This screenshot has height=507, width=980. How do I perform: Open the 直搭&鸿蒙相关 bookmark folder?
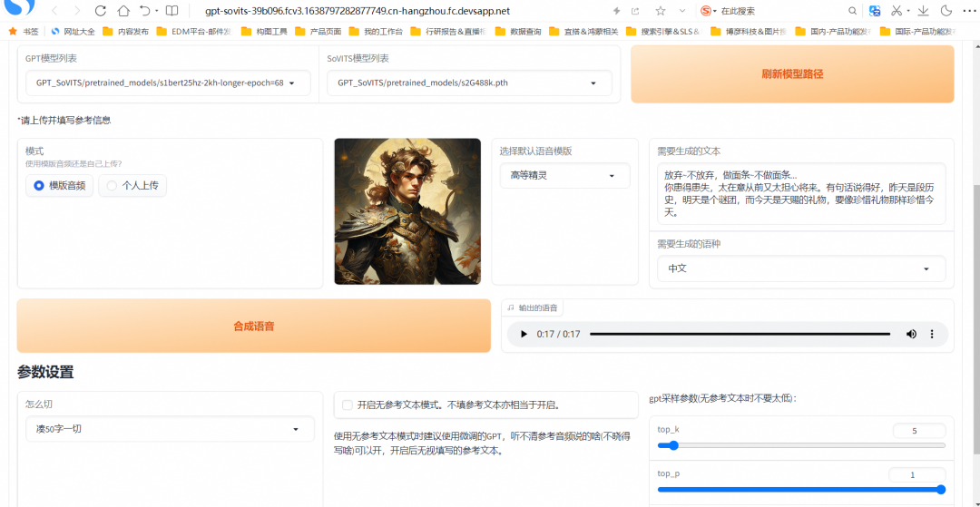pyautogui.click(x=583, y=31)
